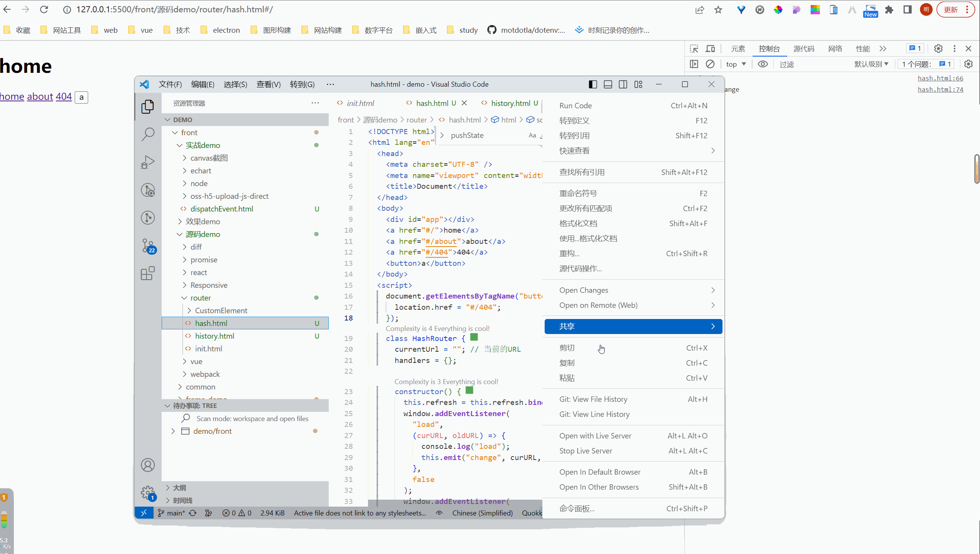Open Source Control icon with 22 badge

tap(148, 245)
